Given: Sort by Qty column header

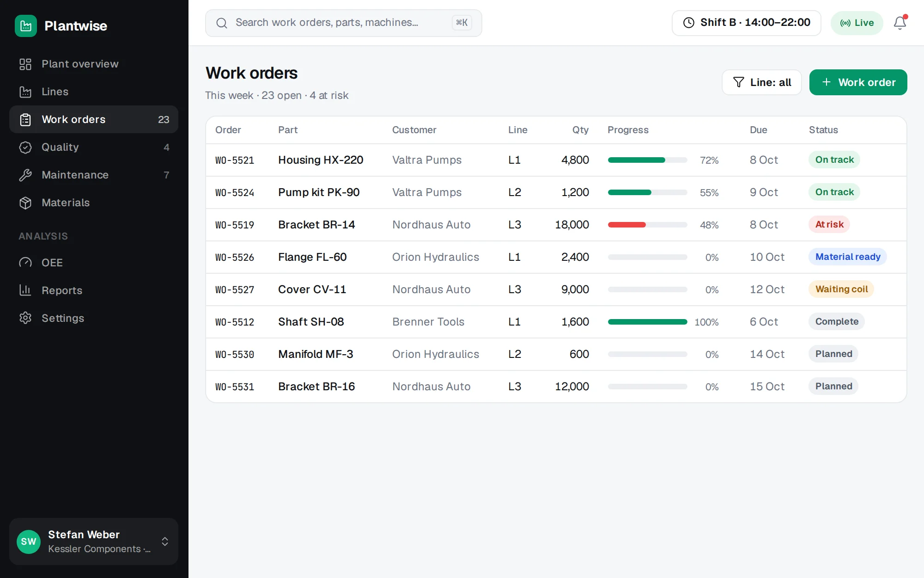Looking at the screenshot, I should [580, 130].
